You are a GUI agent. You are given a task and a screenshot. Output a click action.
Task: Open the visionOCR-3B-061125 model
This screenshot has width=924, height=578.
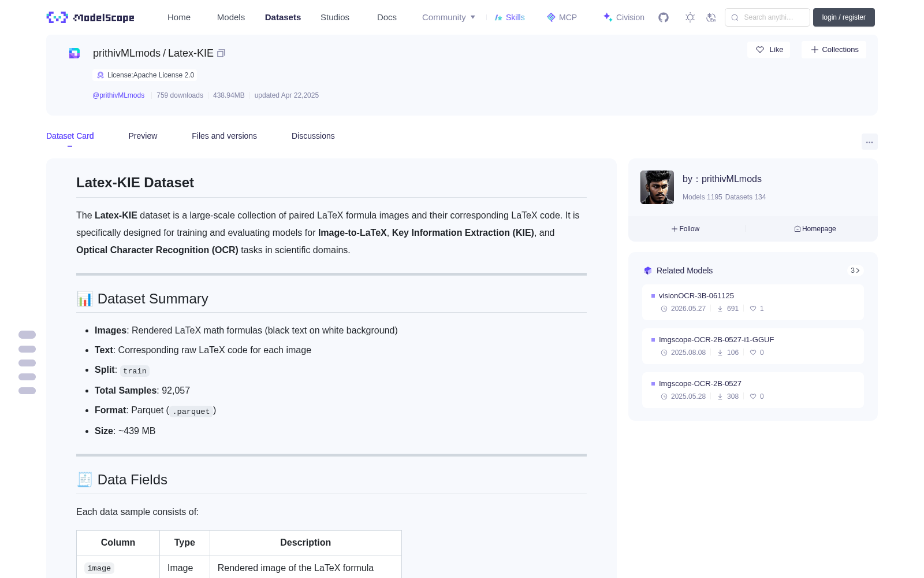[x=696, y=296]
